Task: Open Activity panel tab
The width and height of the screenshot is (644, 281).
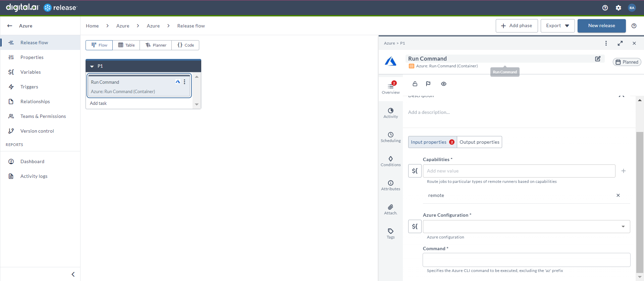Action: coord(391,113)
